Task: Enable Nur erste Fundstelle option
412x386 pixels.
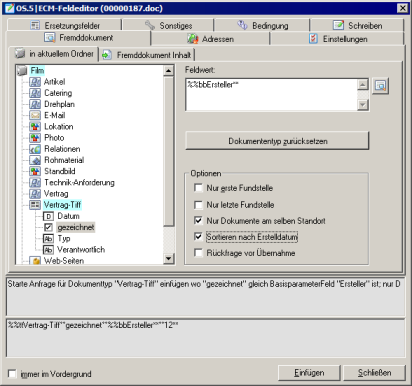Action: tap(198, 188)
